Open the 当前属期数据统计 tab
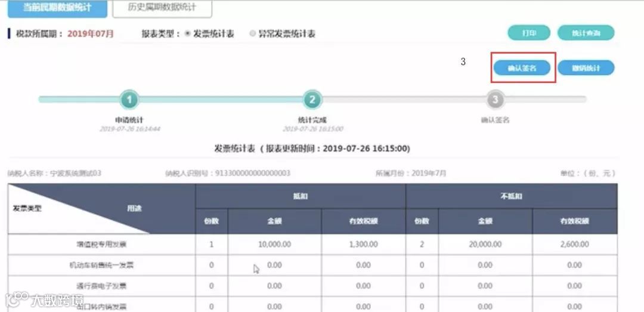 57,8
